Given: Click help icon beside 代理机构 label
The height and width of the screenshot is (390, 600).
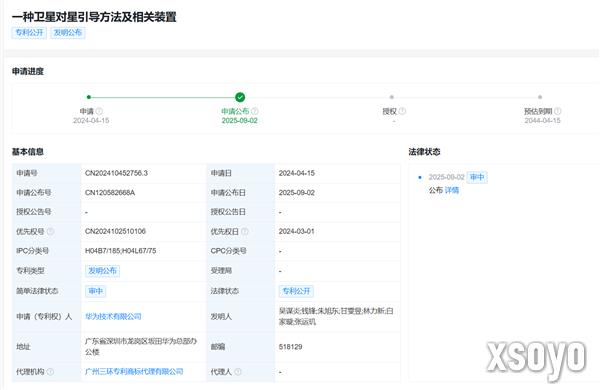Looking at the screenshot, I should click(50, 372).
